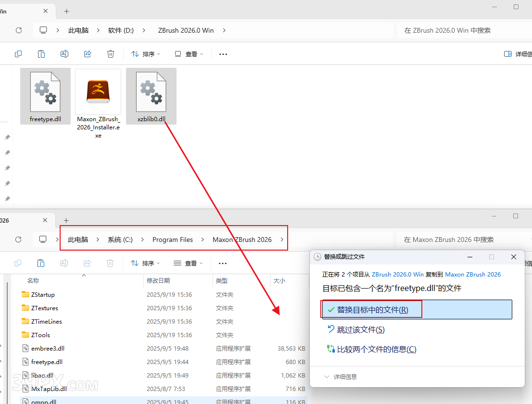Choose 替换目标中的文件 option

(372, 310)
